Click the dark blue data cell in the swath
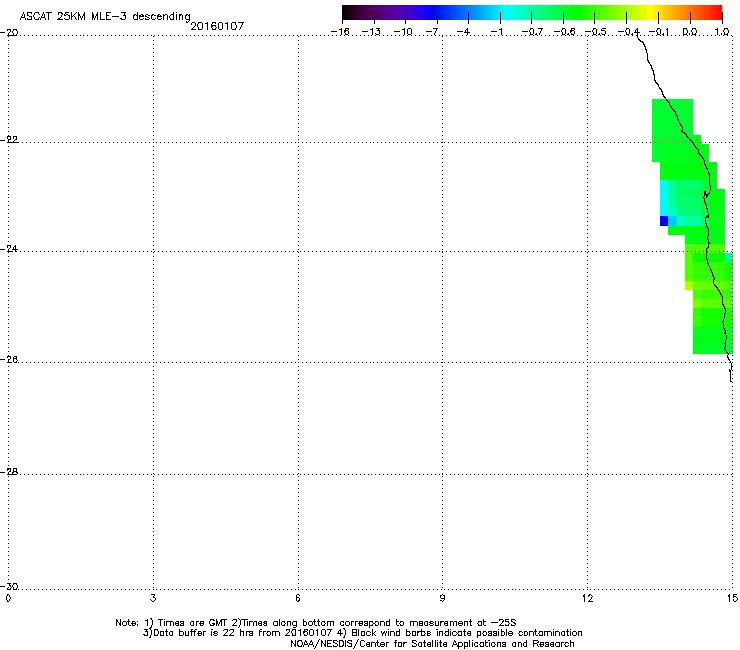Screen dimensions: 740x650 coord(664,221)
